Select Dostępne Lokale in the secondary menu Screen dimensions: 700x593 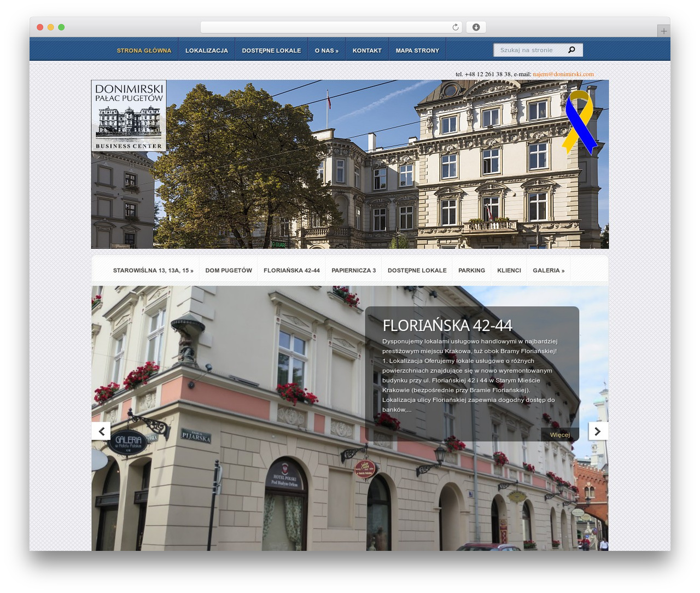click(417, 270)
